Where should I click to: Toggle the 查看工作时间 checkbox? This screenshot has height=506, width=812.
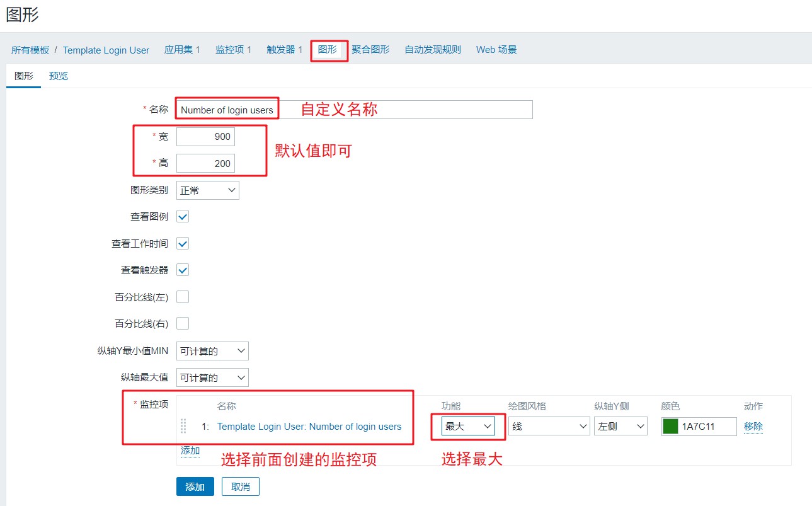[183, 243]
